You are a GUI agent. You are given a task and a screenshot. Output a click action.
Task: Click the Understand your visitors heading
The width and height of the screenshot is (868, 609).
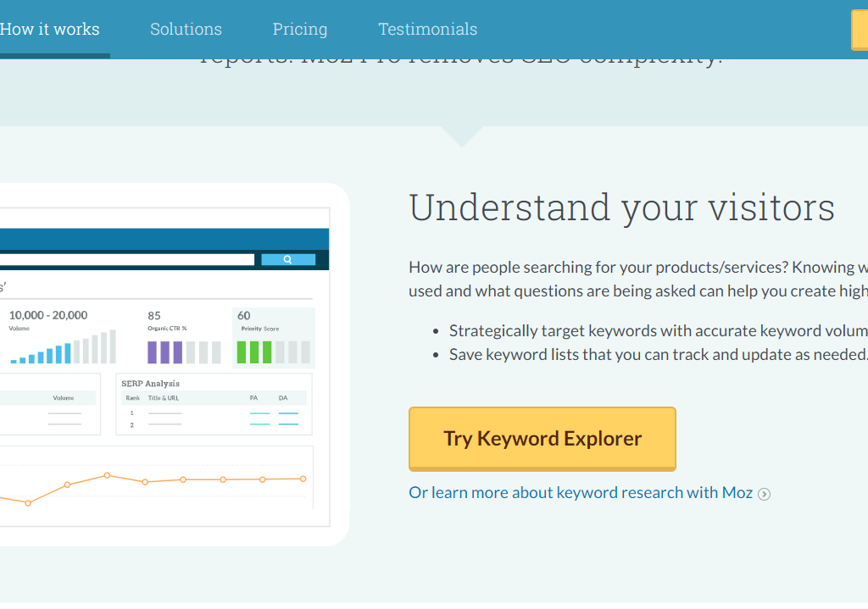pos(621,208)
